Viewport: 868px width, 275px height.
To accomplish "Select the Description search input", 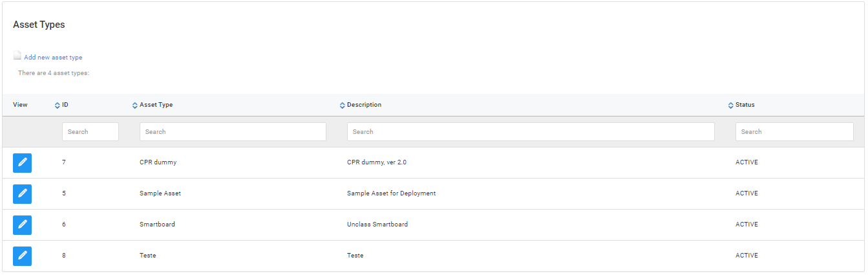I will (x=530, y=132).
